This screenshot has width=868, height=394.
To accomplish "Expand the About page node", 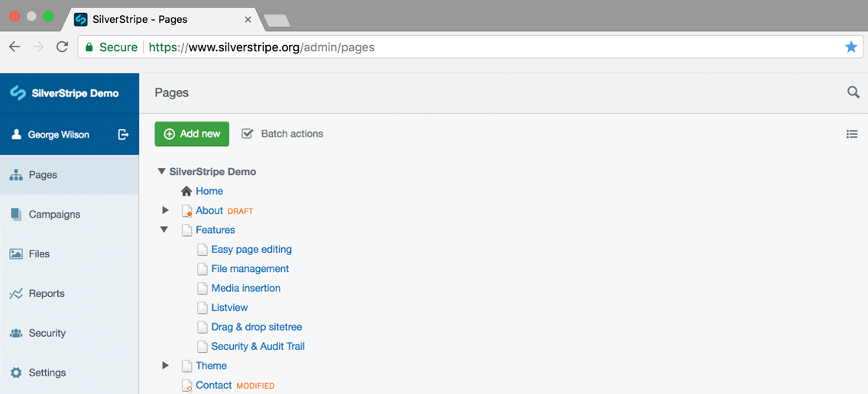I will 165,210.
